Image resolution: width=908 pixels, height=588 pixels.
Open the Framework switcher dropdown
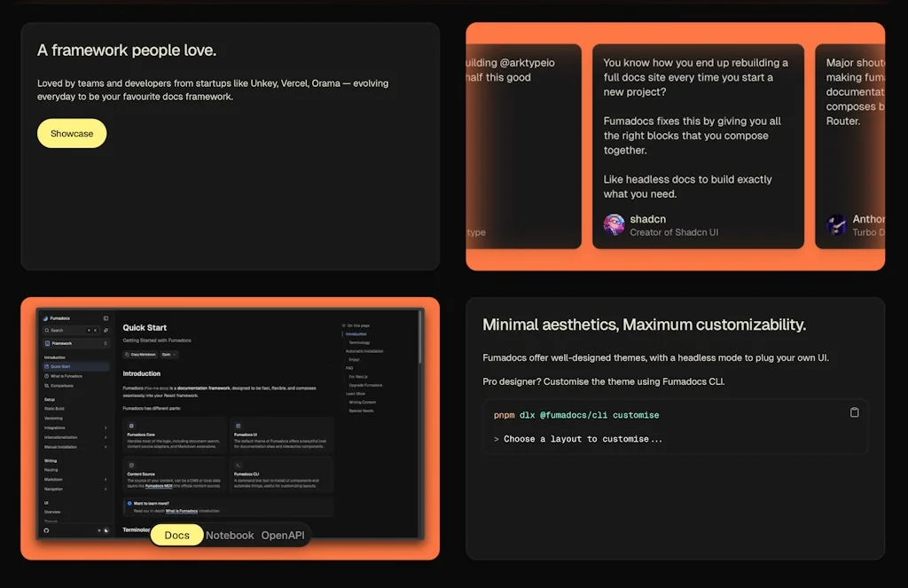point(75,344)
